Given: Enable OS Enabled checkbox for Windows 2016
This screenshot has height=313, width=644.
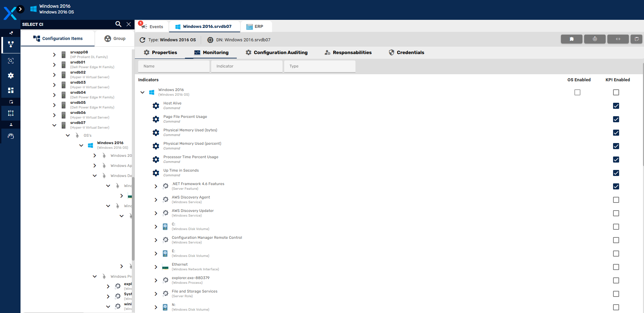Looking at the screenshot, I should 577,92.
